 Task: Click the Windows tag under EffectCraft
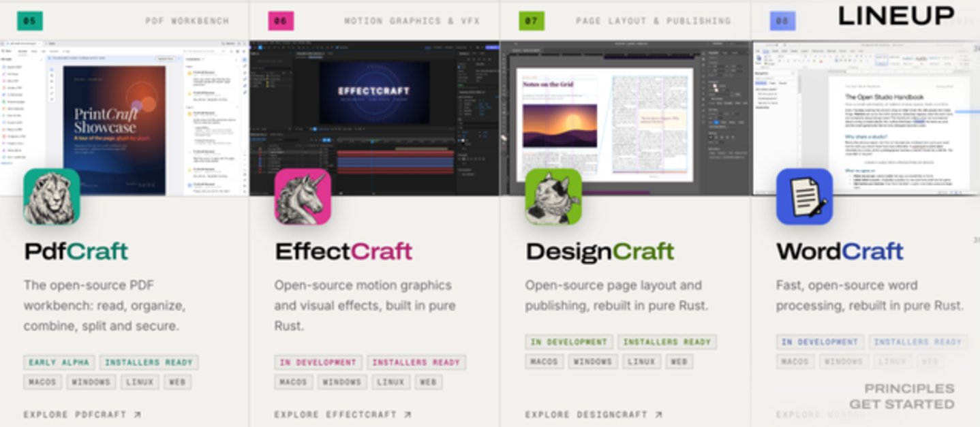pos(342,382)
